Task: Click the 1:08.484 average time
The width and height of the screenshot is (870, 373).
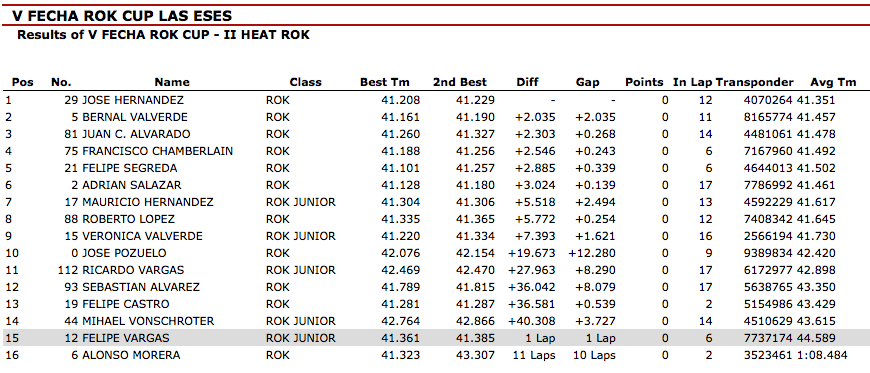Action: click(x=823, y=355)
